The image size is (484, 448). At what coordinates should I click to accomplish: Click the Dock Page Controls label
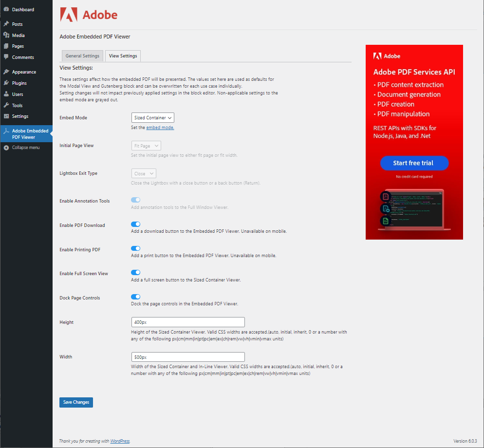(x=80, y=298)
